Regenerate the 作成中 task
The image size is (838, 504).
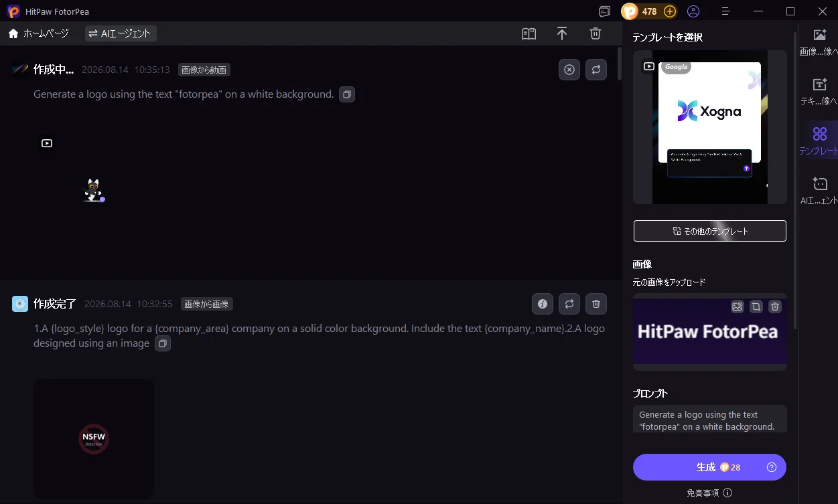(596, 70)
